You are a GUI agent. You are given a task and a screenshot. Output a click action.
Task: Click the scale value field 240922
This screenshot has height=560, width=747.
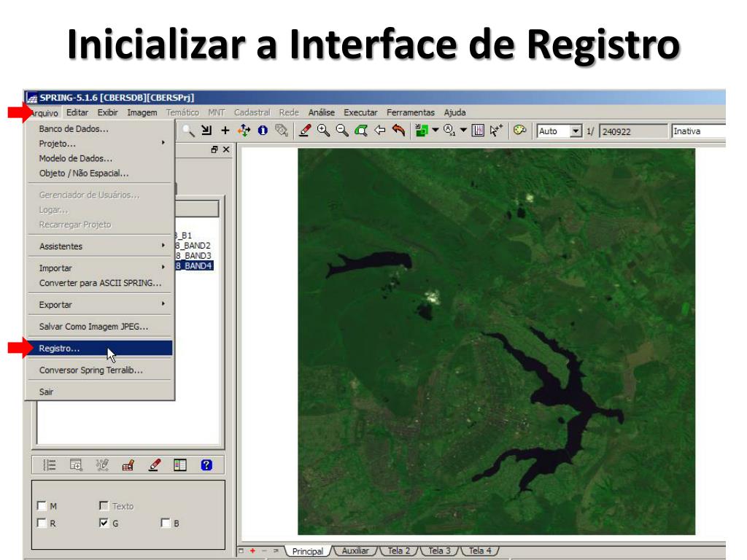click(x=633, y=131)
